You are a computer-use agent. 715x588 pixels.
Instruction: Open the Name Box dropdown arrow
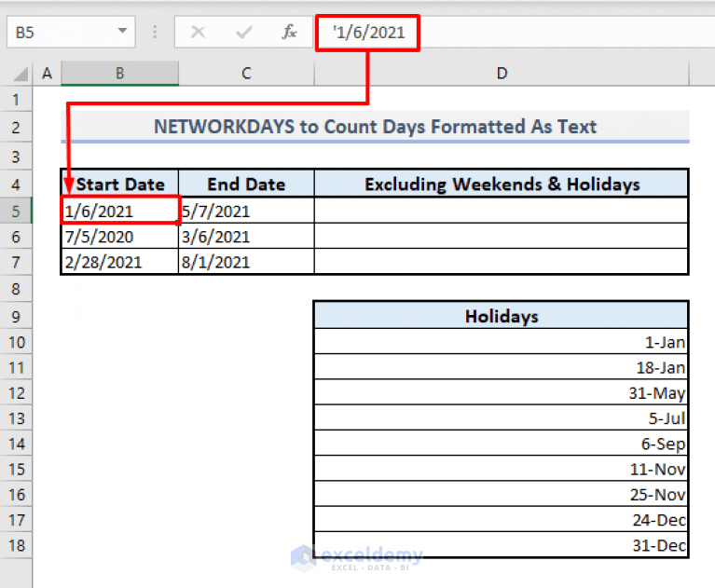[122, 31]
